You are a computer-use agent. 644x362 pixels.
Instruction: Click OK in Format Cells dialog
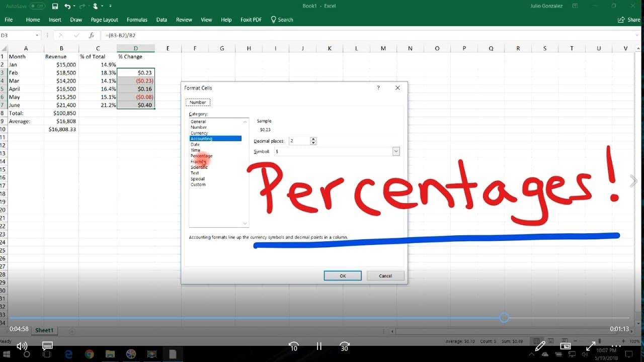click(343, 276)
